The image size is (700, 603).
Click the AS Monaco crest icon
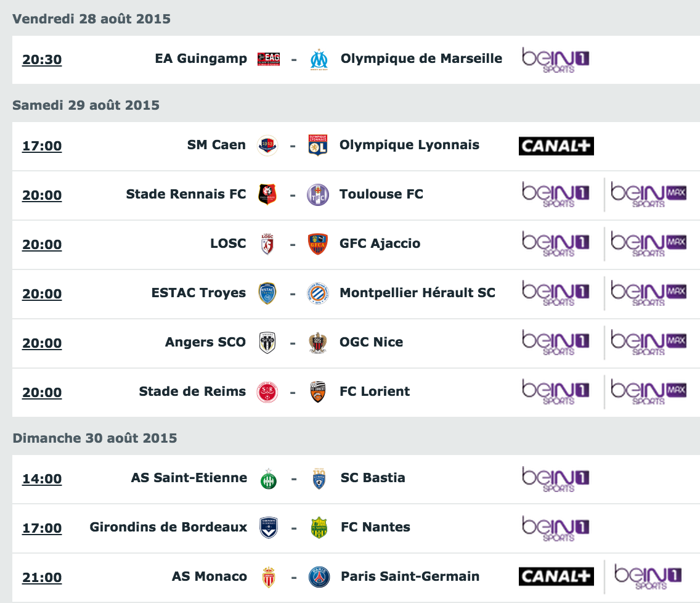click(x=268, y=577)
